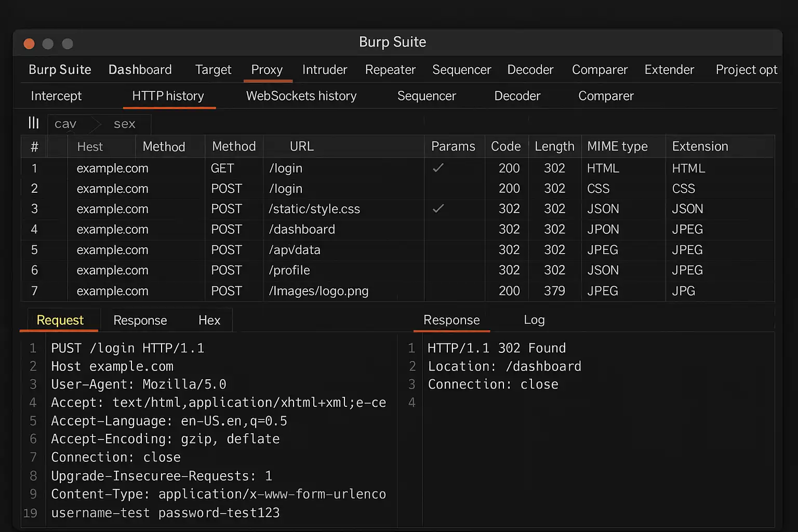This screenshot has height=532, width=798.
Task: Open the Decoder tab beside Comparer in the main tab bar
Action: click(530, 70)
